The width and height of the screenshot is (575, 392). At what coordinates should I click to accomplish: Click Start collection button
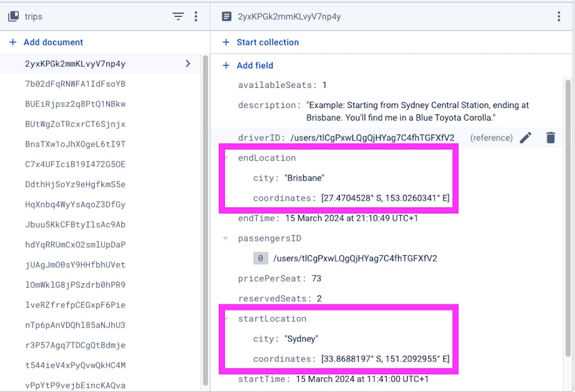point(261,42)
